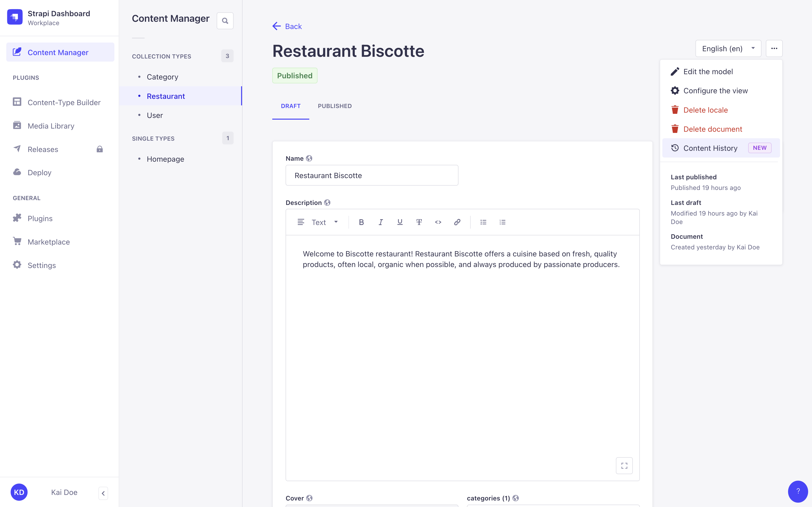
Task: Switch to the PUBLISHED tab
Action: click(x=335, y=106)
